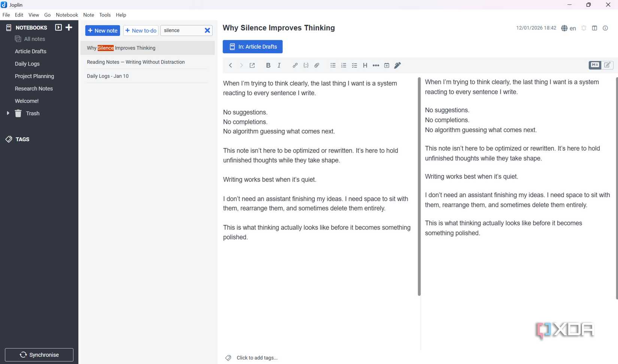This screenshot has width=618, height=364.
Task: Open the Daily Logs notebook
Action: tap(27, 64)
